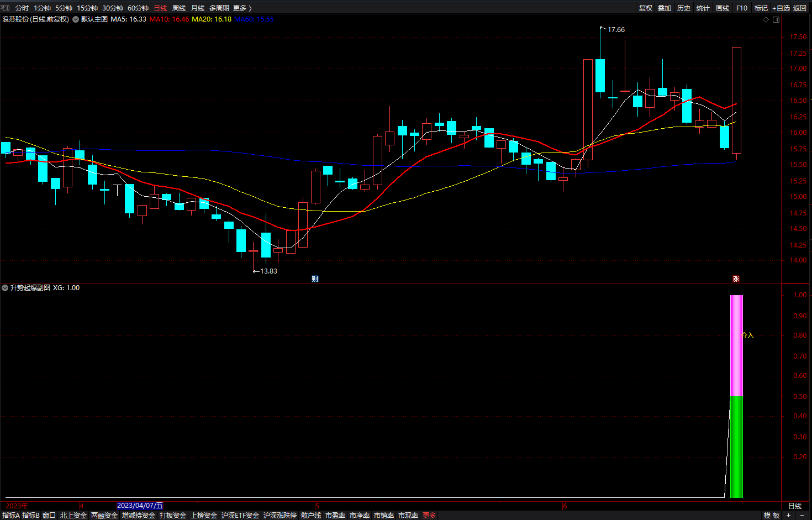Show the 打板资金 indicator
Viewport: 812px width, 520px height.
pos(173,516)
